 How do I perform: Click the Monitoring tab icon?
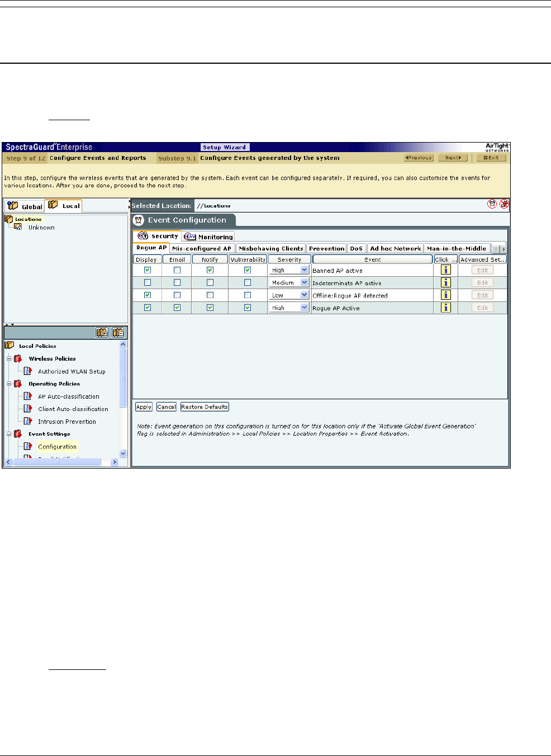(190, 237)
